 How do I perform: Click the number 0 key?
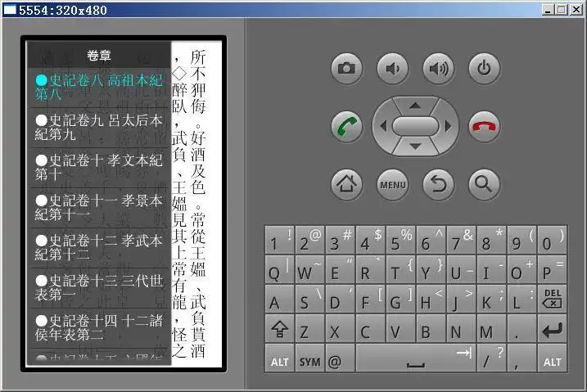(x=552, y=240)
